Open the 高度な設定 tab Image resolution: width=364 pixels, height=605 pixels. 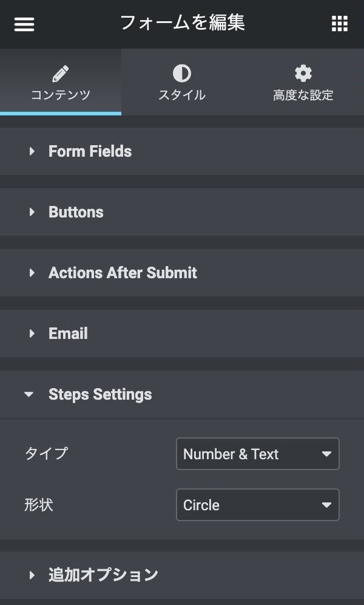(x=303, y=95)
